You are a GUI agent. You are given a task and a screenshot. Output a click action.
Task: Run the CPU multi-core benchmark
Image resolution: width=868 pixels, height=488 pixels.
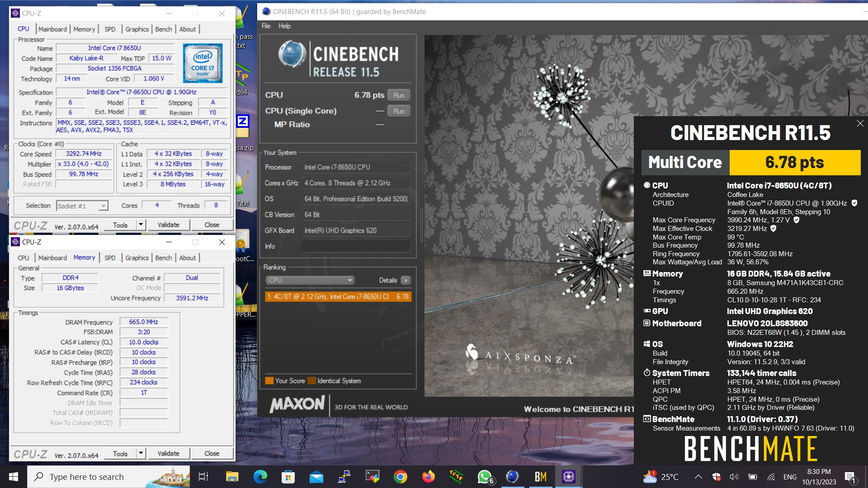[399, 95]
